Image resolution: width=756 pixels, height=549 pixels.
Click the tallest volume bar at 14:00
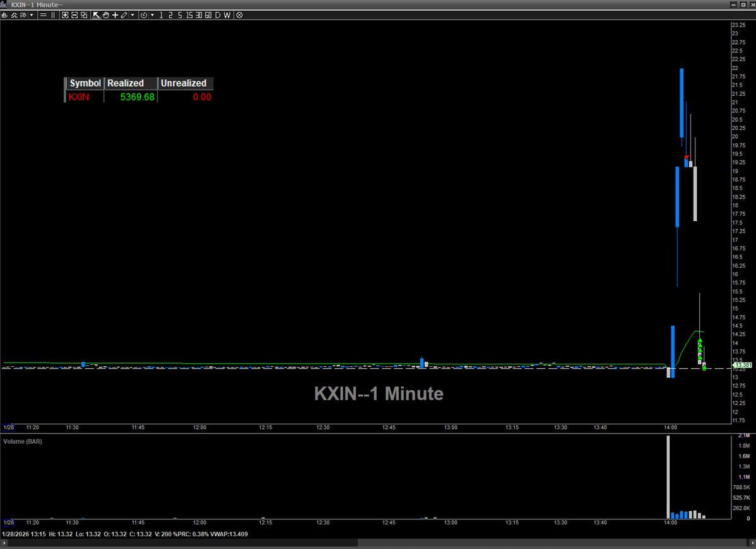click(668, 477)
